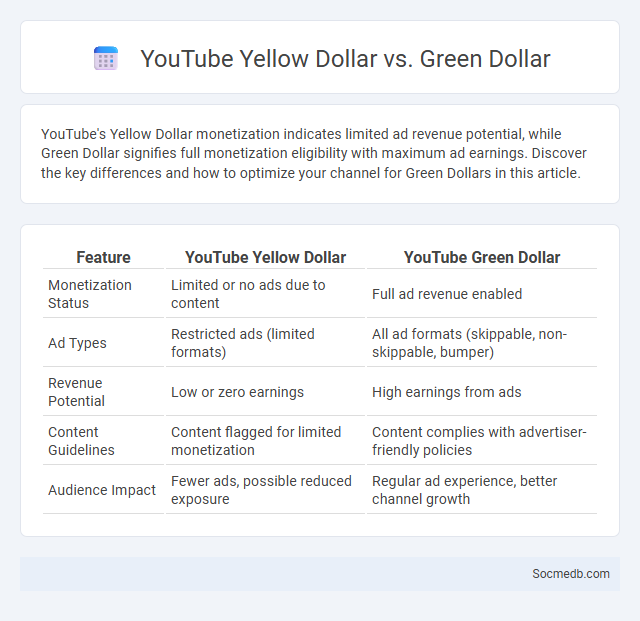Click the 'Feature' column header
The height and width of the screenshot is (621, 640).
click(103, 258)
